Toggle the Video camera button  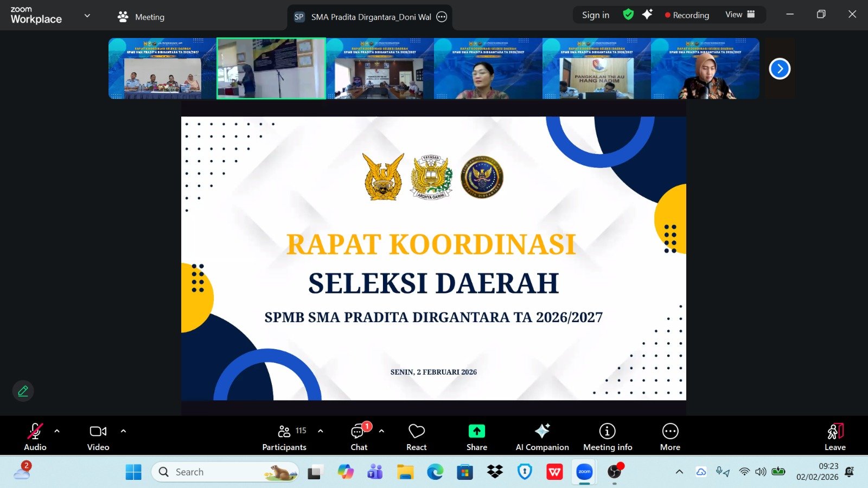pos(98,436)
